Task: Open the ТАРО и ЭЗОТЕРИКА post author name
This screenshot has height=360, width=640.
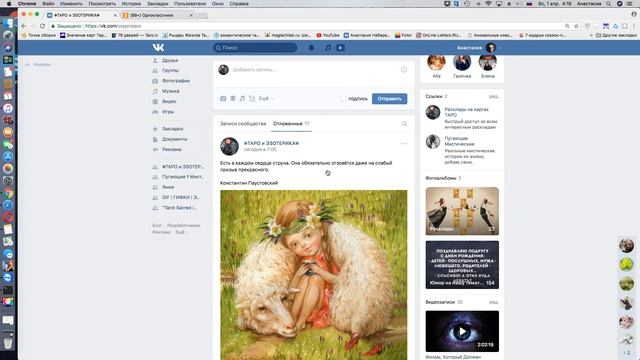Action: point(271,143)
